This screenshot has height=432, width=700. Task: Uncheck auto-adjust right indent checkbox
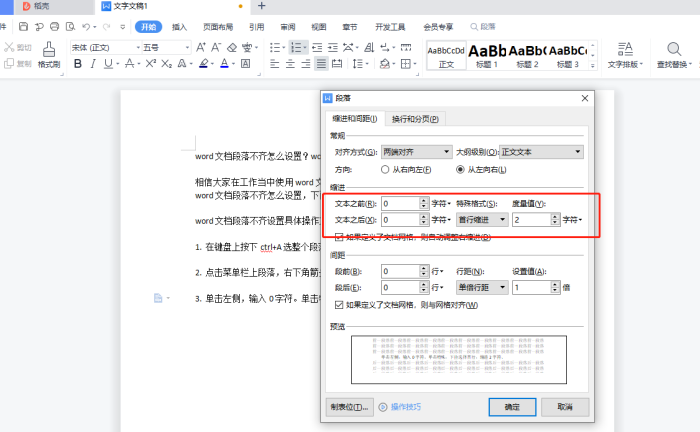point(339,238)
